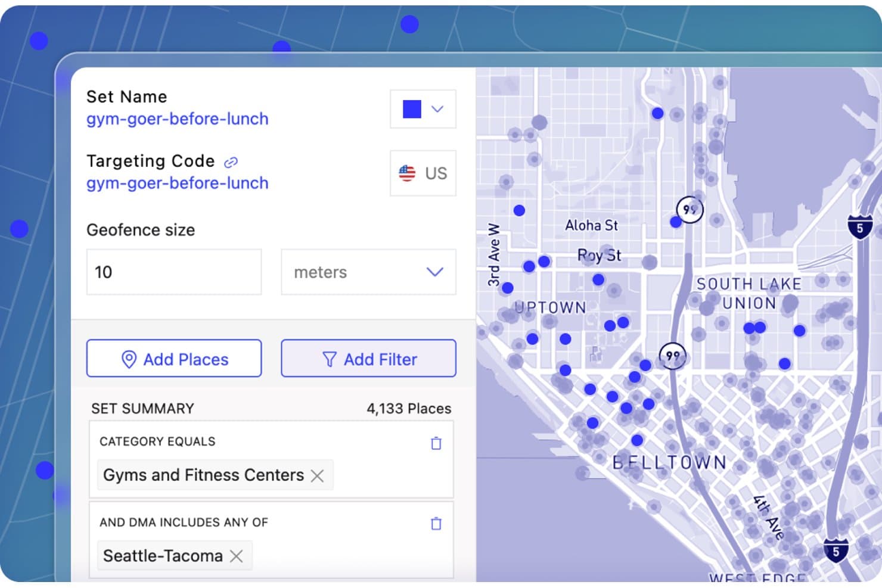Open the US country selector

pos(423,173)
